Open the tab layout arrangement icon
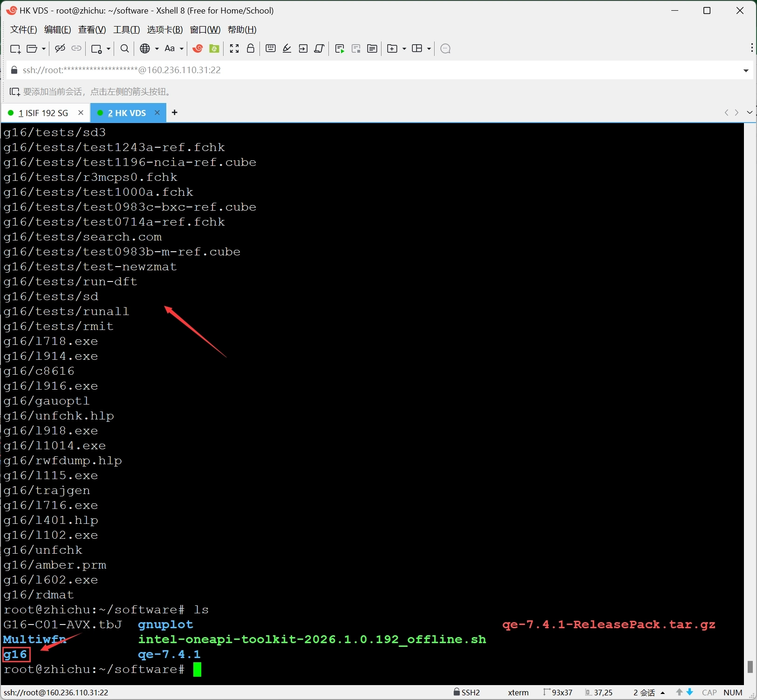757x700 pixels. [417, 48]
